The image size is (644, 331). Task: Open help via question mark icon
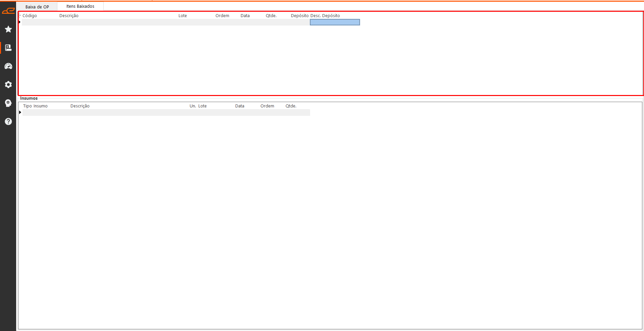8,122
